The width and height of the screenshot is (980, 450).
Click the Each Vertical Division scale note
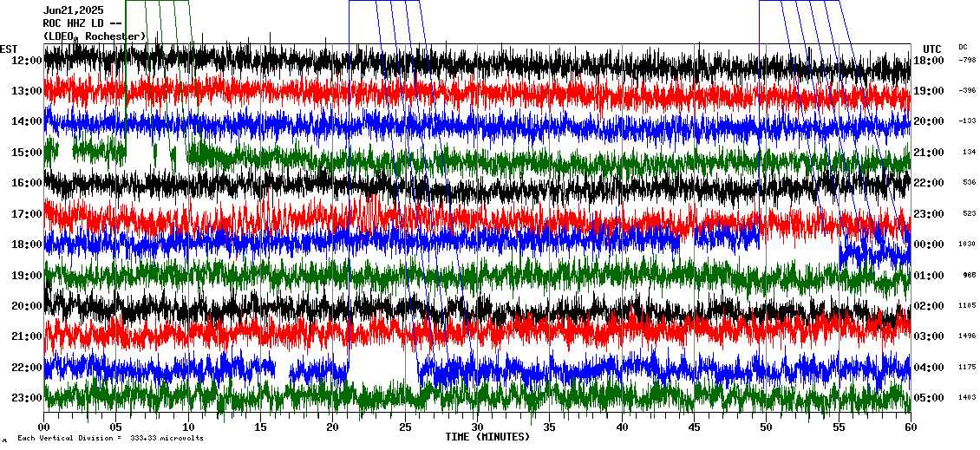(x=110, y=439)
